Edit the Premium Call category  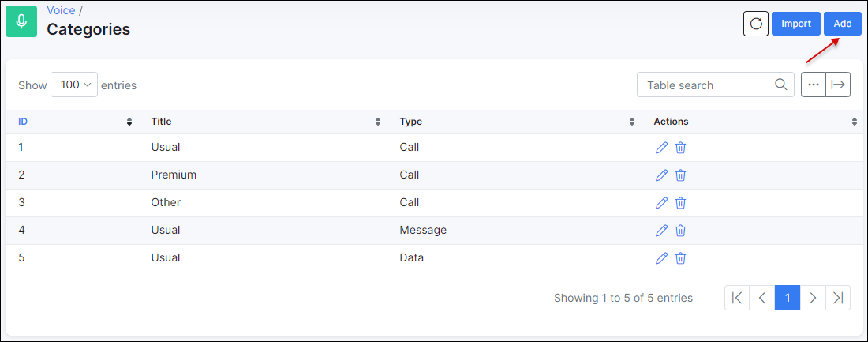pos(661,175)
